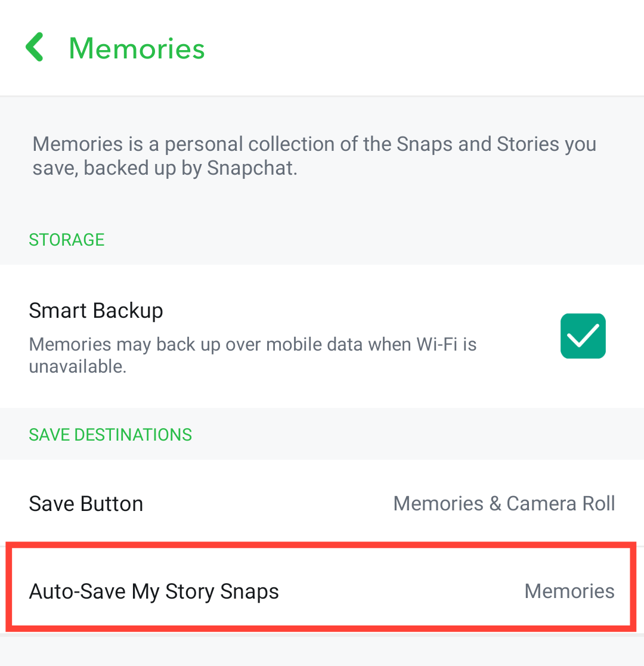This screenshot has width=644, height=666.
Task: Select the Memories screen title
Action: click(136, 48)
